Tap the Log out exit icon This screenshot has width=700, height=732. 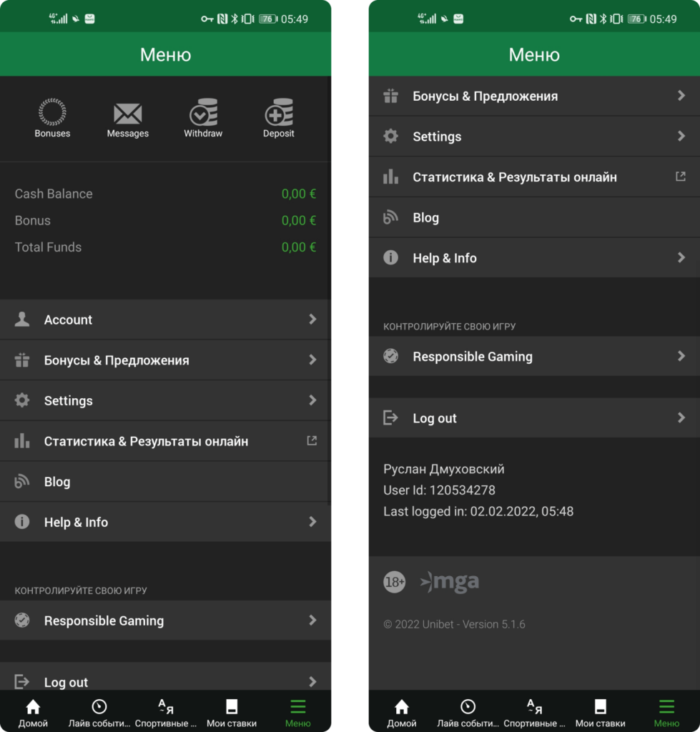point(23,681)
